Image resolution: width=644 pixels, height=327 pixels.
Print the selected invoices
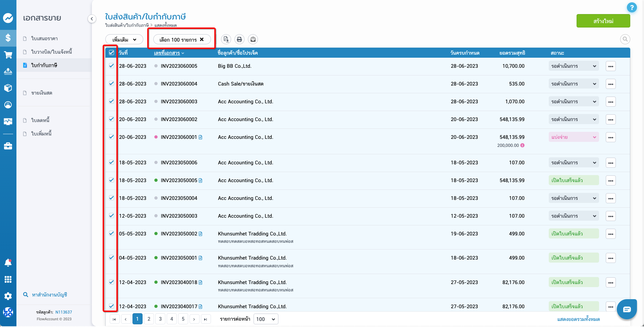(239, 39)
